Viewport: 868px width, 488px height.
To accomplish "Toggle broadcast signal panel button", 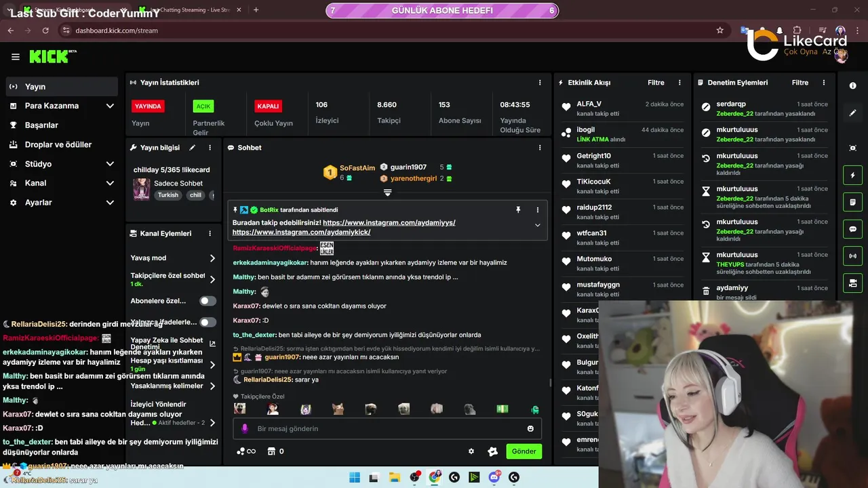I will coord(852,256).
